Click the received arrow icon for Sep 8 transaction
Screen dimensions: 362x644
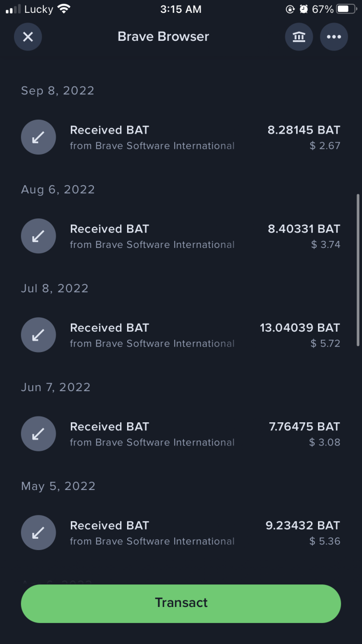pos(38,137)
